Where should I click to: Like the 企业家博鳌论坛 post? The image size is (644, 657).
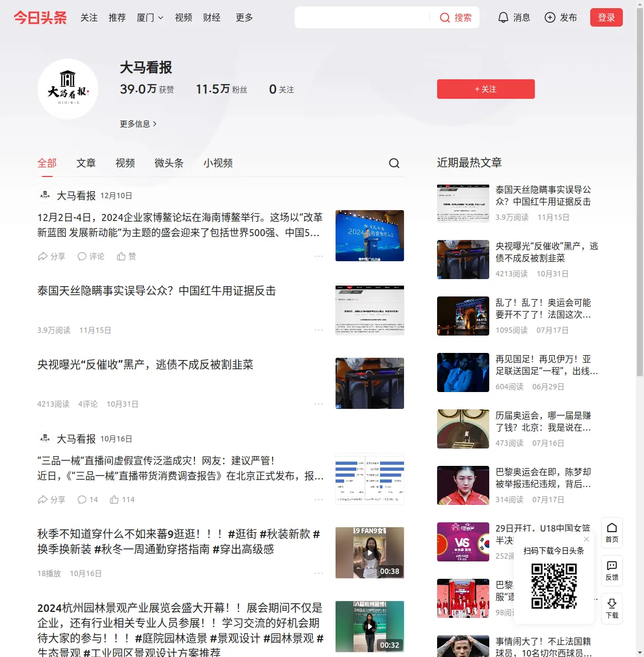coord(127,256)
